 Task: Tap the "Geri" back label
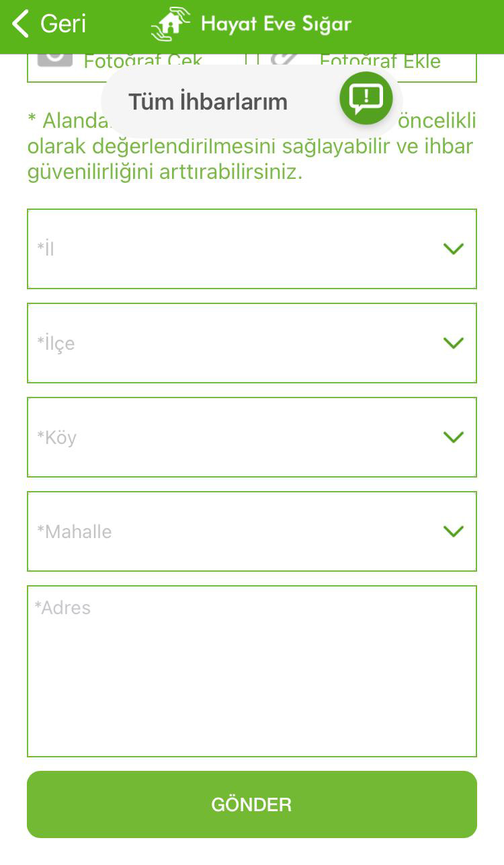pos(63,24)
